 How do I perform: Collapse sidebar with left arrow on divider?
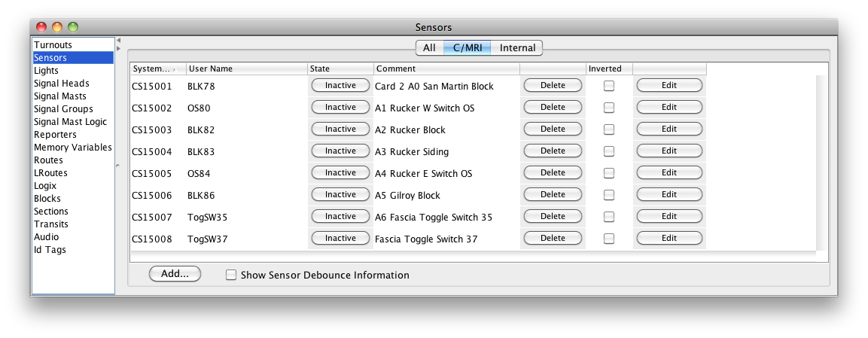118,40
